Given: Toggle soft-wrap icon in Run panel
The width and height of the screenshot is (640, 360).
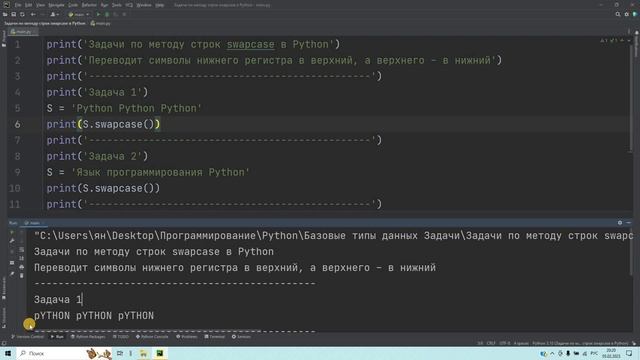Looking at the screenshot, I should pyautogui.click(x=22, y=249).
